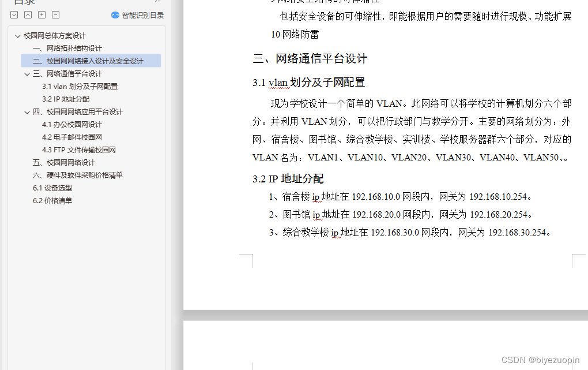The height and width of the screenshot is (370, 588).
Task: Collapse the 三、网络通信平台设计 node
Action: point(27,74)
